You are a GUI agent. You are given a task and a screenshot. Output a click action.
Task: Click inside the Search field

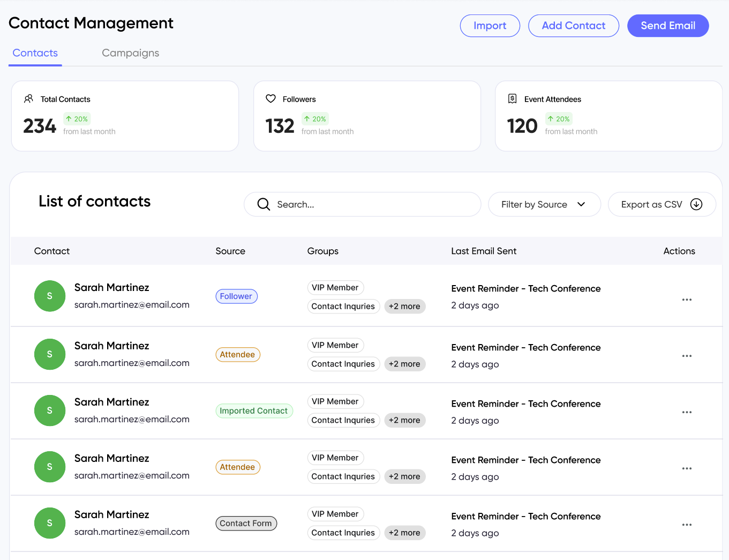[363, 204]
